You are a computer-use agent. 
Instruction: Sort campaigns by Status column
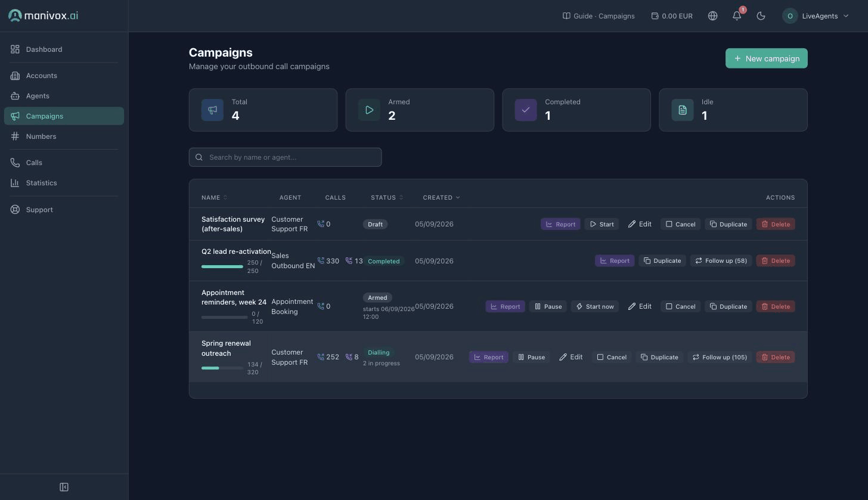point(387,197)
